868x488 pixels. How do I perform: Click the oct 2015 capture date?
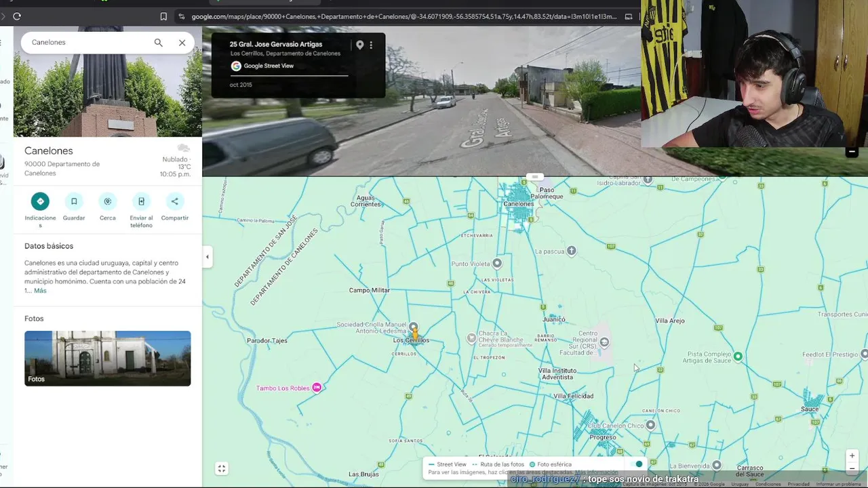(241, 85)
